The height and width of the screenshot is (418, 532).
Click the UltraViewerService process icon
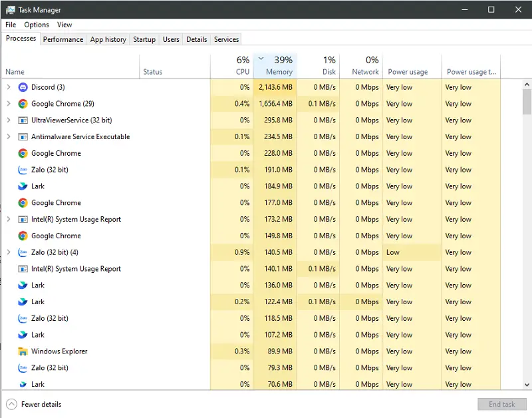pos(23,120)
